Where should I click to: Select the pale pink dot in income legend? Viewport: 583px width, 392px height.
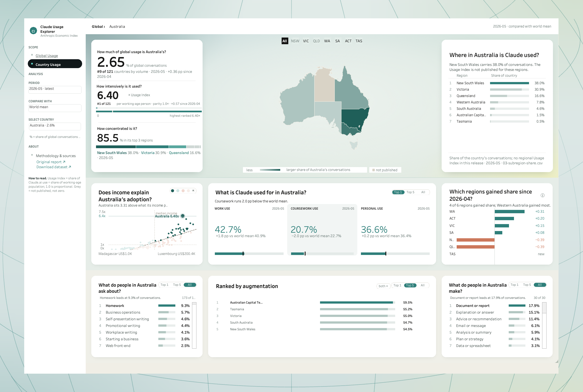coord(188,191)
